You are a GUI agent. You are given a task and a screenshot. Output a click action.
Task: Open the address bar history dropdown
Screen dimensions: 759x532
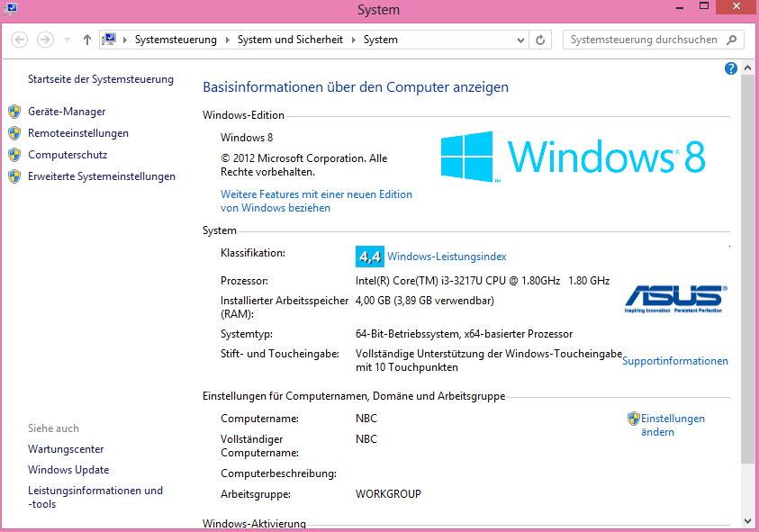pos(520,40)
